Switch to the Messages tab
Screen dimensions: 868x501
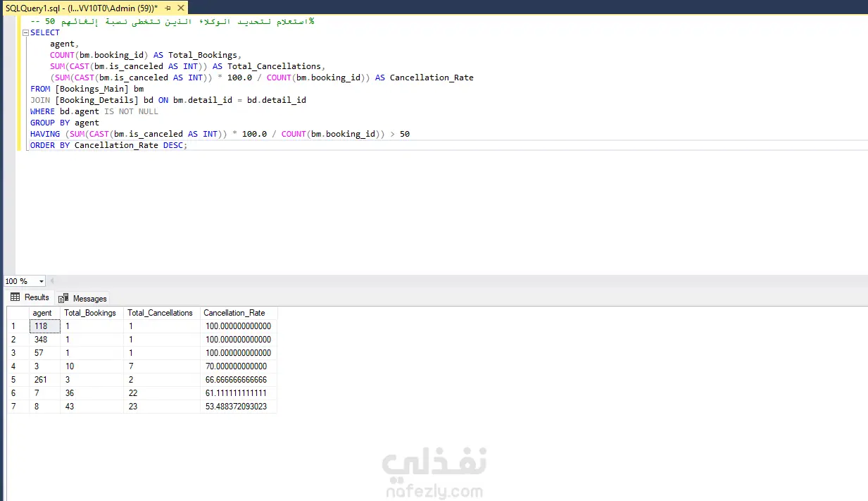tap(82, 298)
